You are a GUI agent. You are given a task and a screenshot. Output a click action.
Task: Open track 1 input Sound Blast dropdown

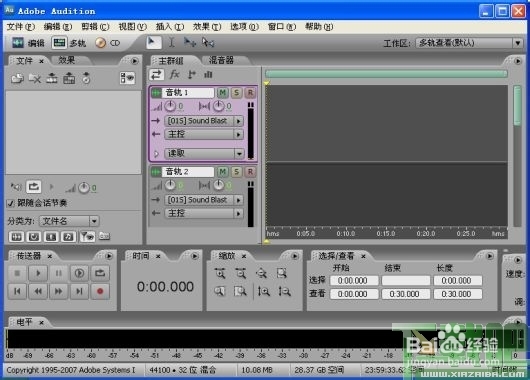(x=204, y=121)
